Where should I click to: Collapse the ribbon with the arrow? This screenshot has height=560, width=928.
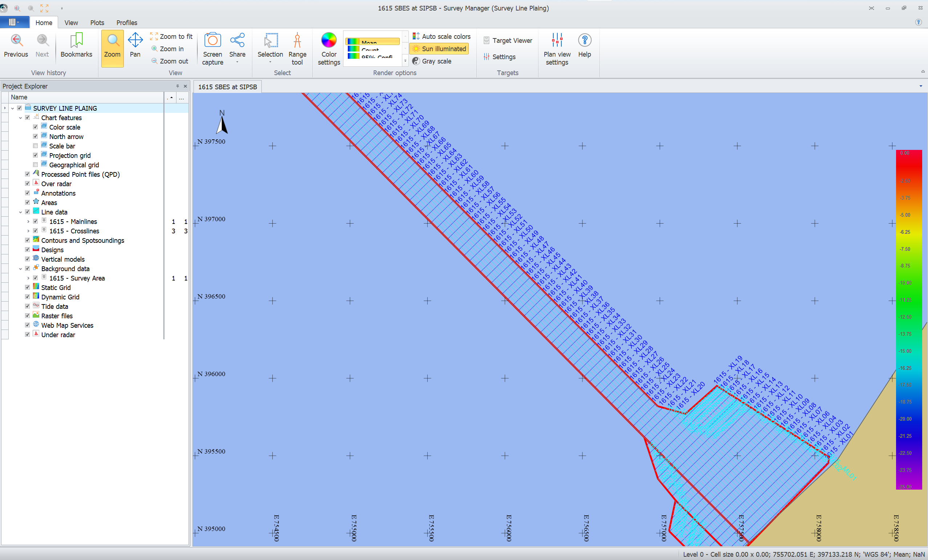[923, 71]
